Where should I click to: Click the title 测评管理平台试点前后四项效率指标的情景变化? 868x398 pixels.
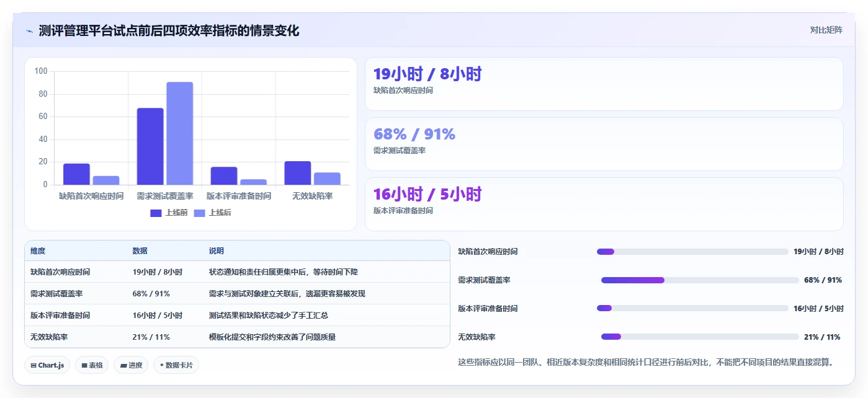pyautogui.click(x=169, y=30)
